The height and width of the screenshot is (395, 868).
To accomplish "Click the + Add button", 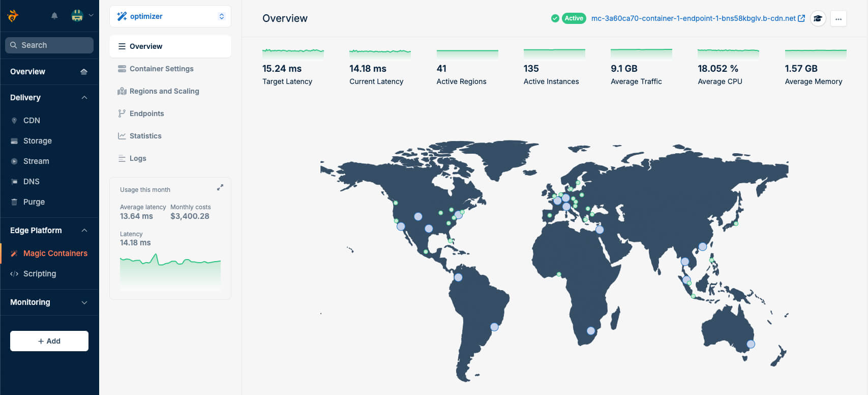I will (49, 341).
